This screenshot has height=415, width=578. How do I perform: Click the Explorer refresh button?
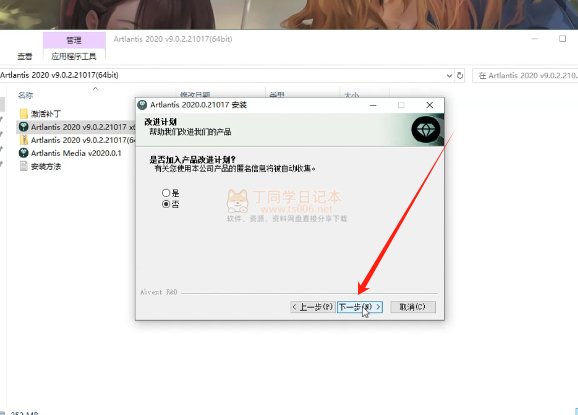click(x=460, y=76)
